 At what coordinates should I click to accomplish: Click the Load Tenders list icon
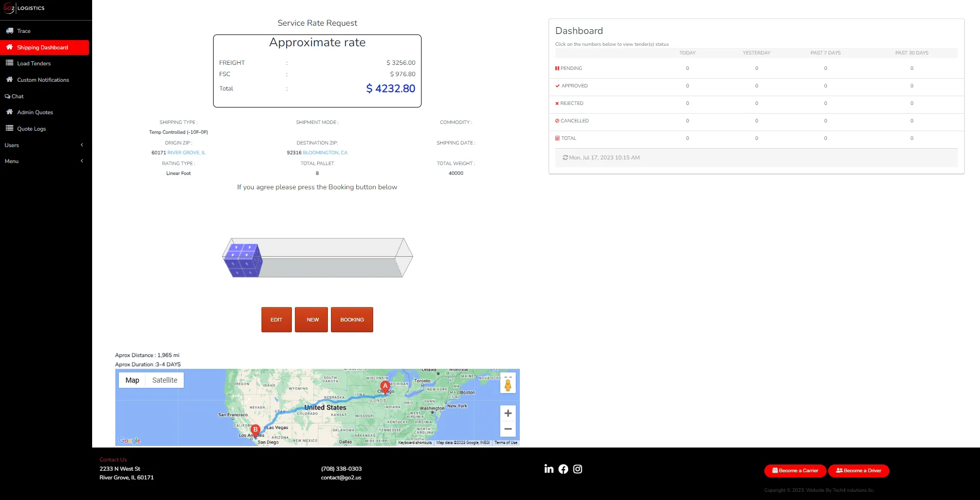[x=9, y=63]
